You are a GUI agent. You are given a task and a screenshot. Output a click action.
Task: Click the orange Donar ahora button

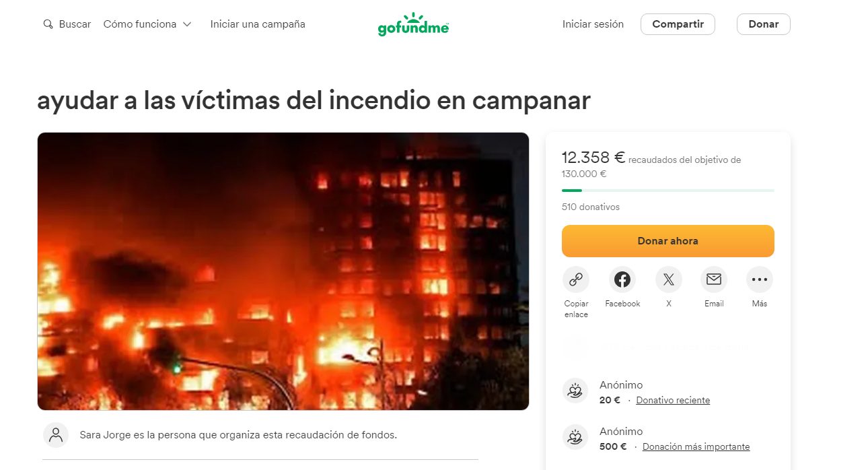point(668,241)
